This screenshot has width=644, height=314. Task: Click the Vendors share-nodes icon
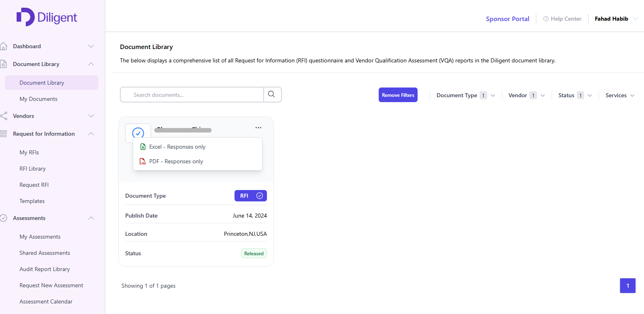4,116
